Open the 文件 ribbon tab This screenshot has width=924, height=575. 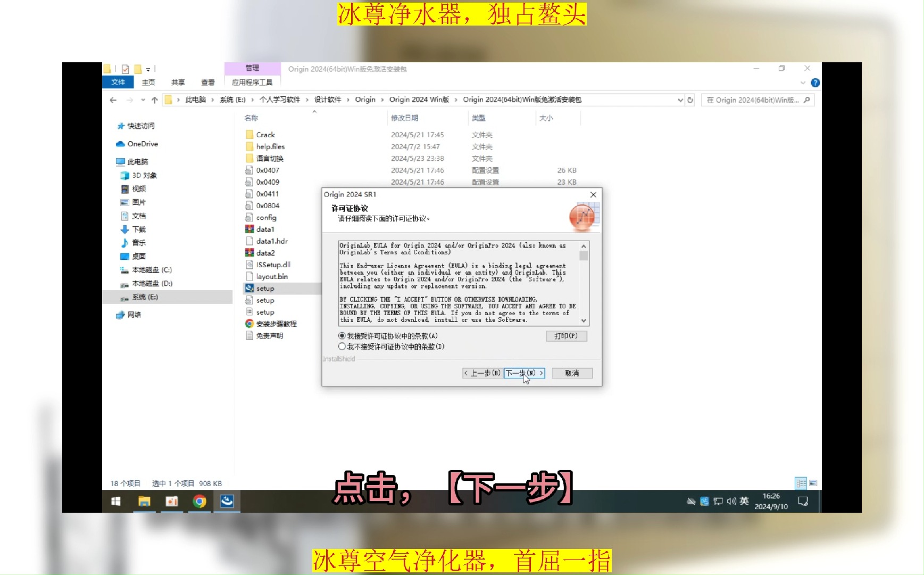pos(118,82)
